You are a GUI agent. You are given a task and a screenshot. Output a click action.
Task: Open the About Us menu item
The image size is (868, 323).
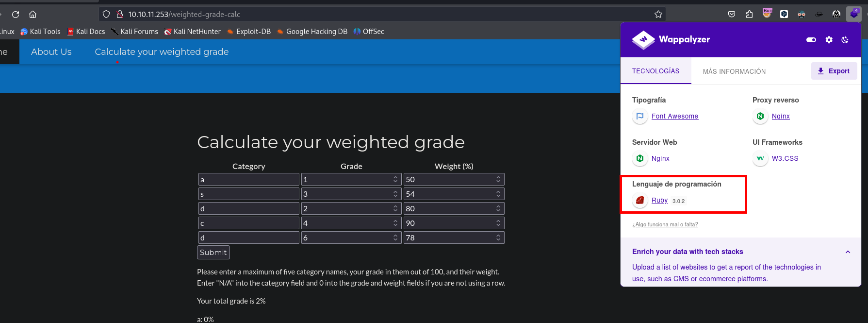click(x=51, y=52)
